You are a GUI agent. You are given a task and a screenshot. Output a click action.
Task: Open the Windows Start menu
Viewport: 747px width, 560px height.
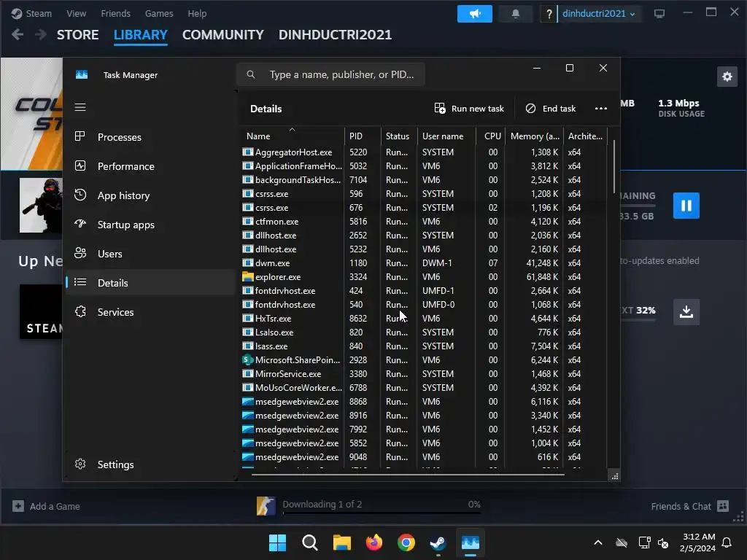coord(277,542)
